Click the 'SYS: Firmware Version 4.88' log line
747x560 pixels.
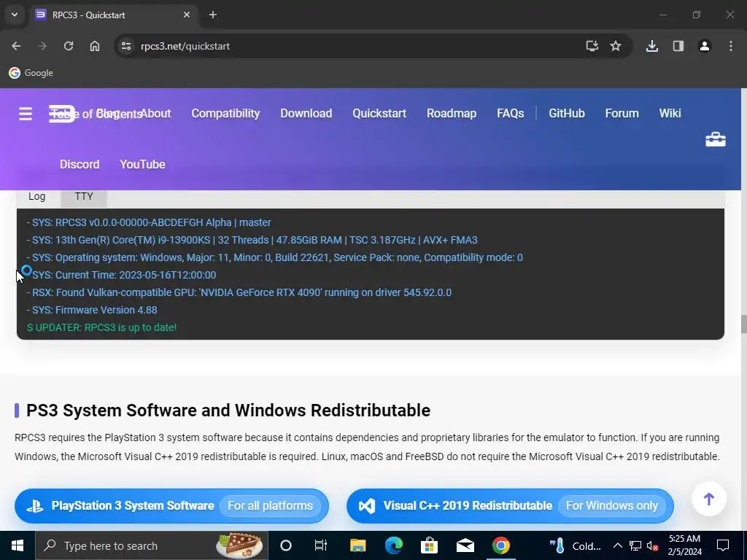tap(92, 310)
